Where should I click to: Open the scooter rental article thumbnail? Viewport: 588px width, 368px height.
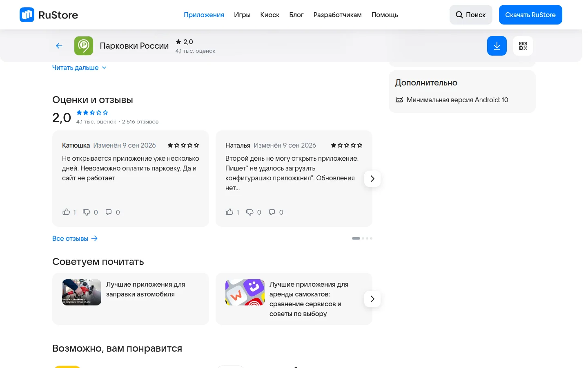[245, 292]
